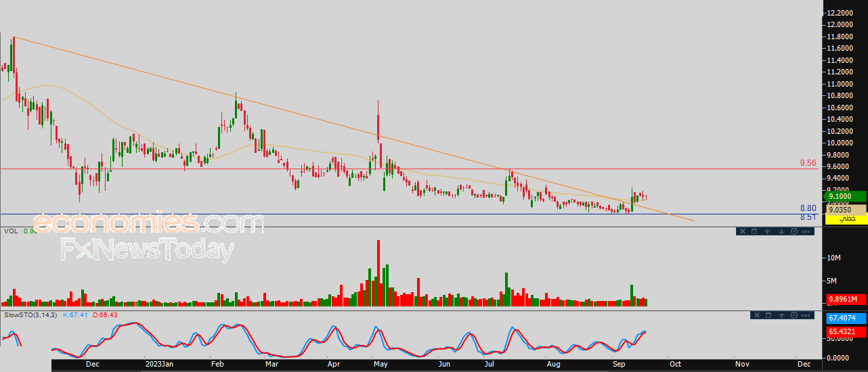Click the 9.6000 price axis label

pos(840,166)
